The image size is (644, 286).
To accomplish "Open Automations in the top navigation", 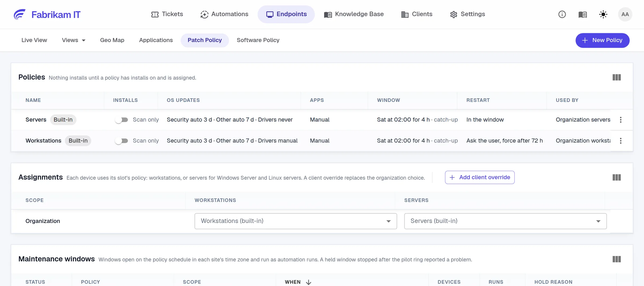I will coord(224,14).
